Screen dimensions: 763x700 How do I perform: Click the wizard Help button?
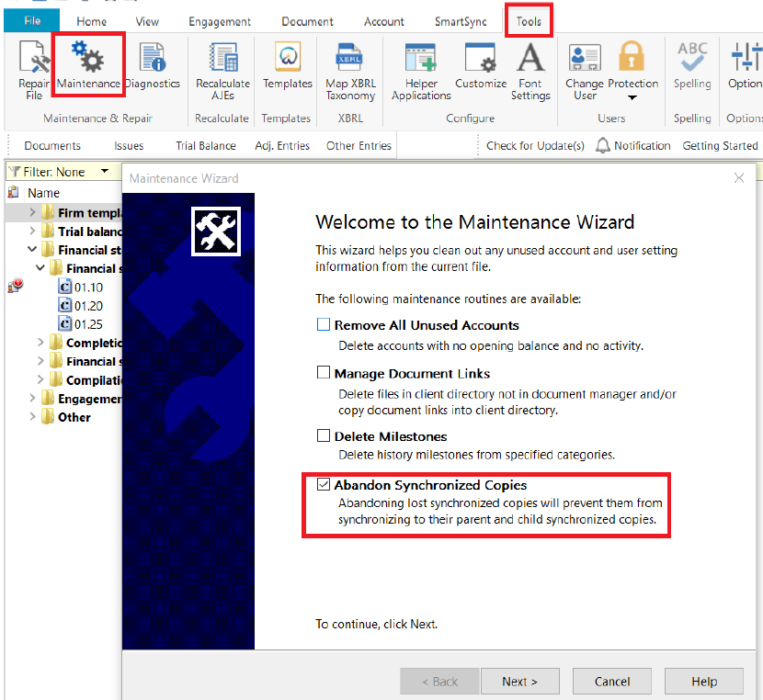coord(704,681)
